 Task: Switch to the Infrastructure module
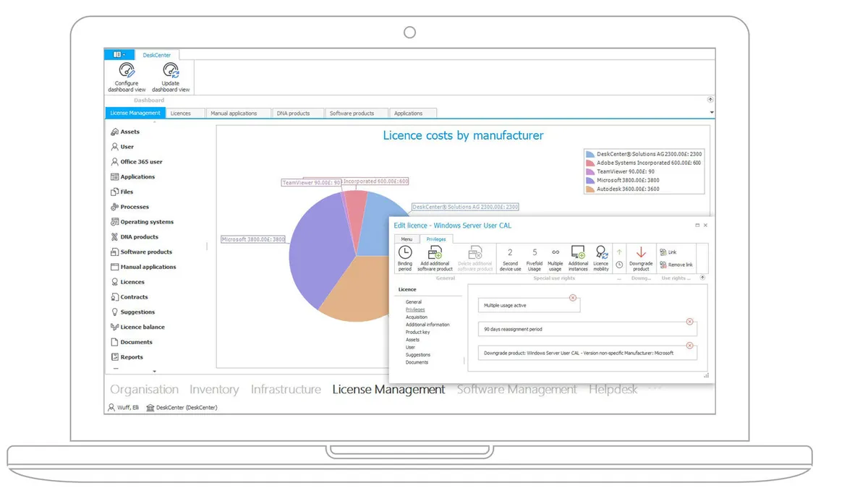(286, 390)
